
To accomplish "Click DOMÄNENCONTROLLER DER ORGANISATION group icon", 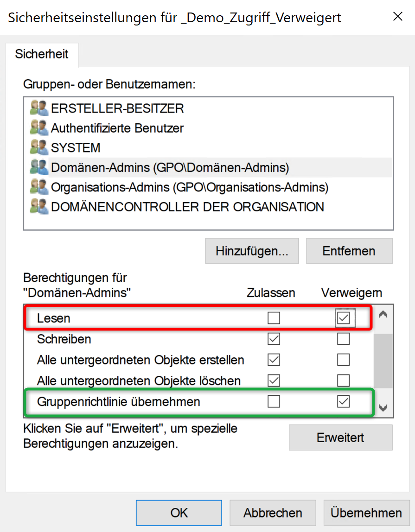I will pyautogui.click(x=39, y=207).
